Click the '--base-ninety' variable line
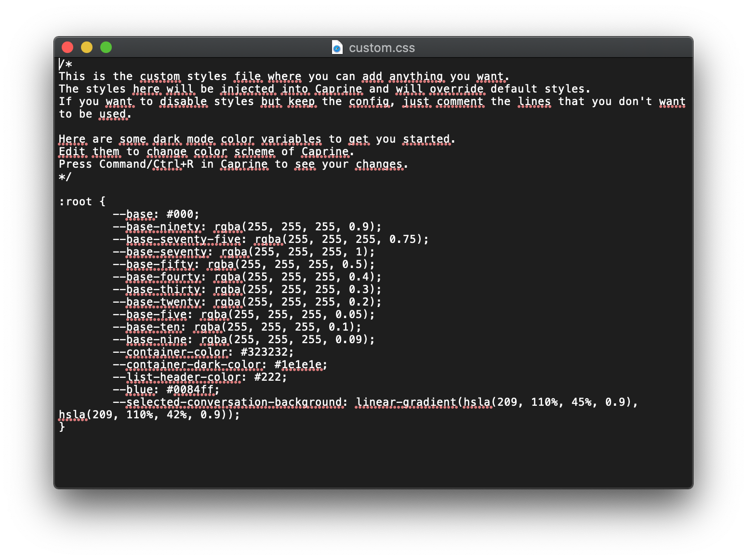Viewport: 747px width, 560px height. point(247,227)
